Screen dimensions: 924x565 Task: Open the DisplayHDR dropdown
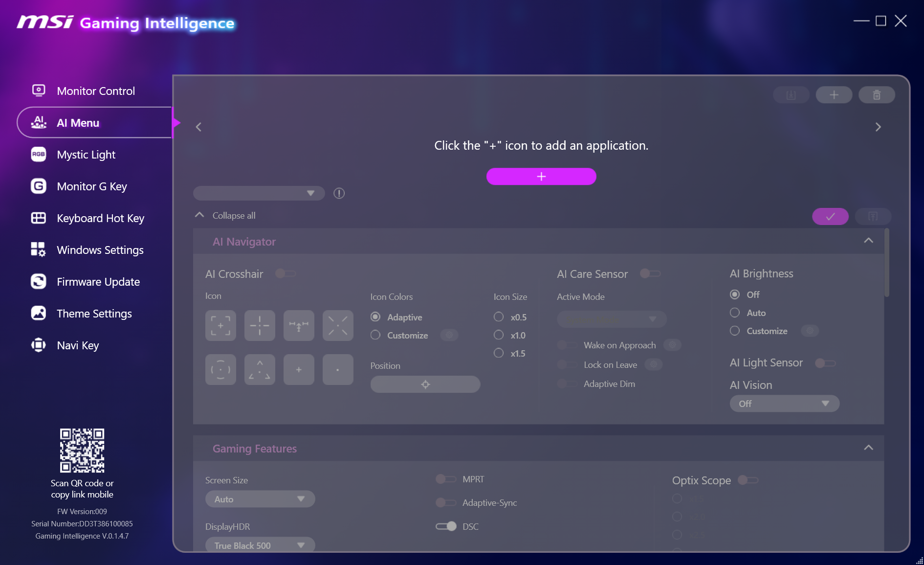click(x=260, y=545)
